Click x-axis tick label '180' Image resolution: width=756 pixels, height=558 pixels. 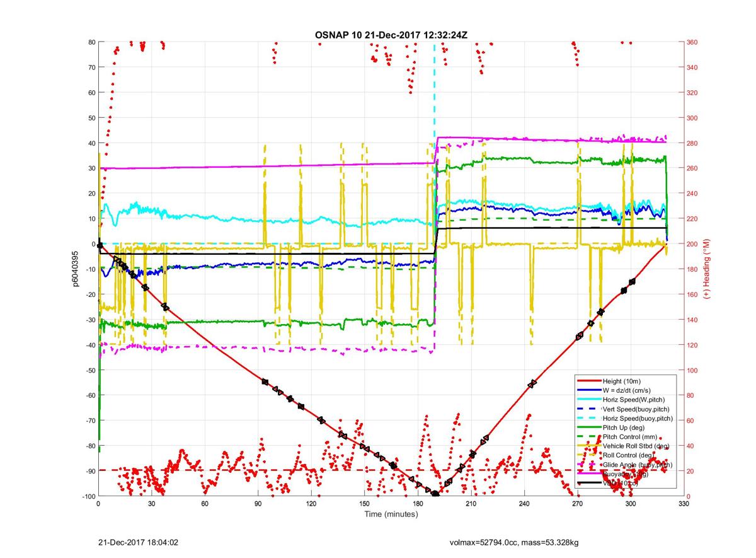point(418,504)
